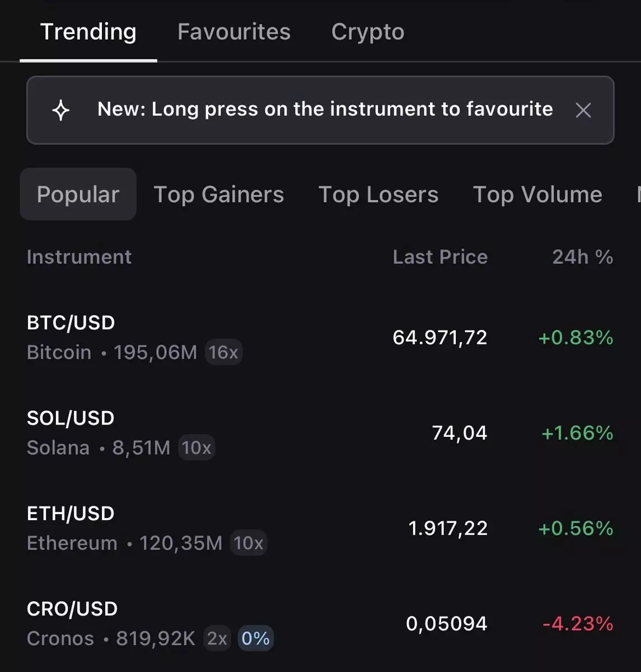Switch to the Favourites tab
641x672 pixels.
click(x=234, y=32)
